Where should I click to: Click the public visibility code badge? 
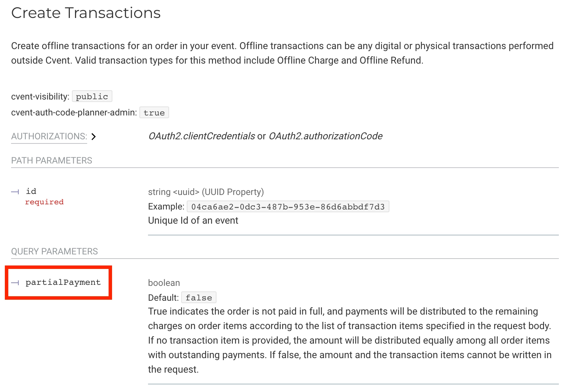pos(92,96)
